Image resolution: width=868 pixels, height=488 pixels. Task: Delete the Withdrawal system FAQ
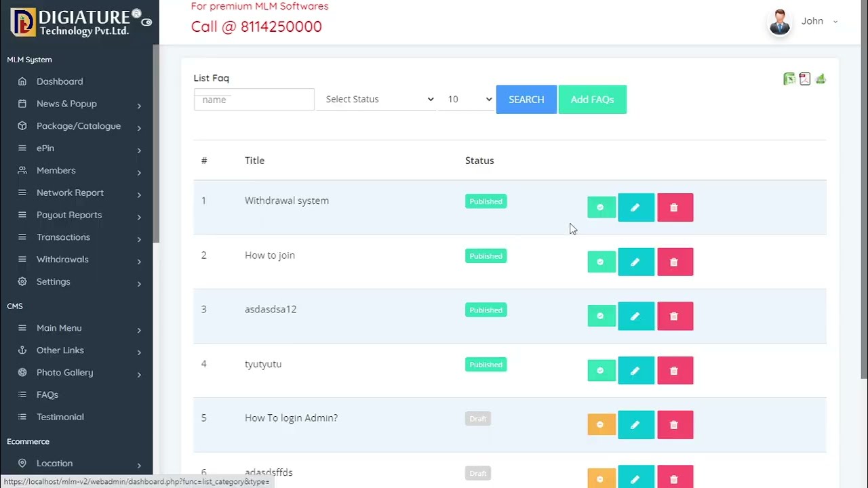(675, 207)
